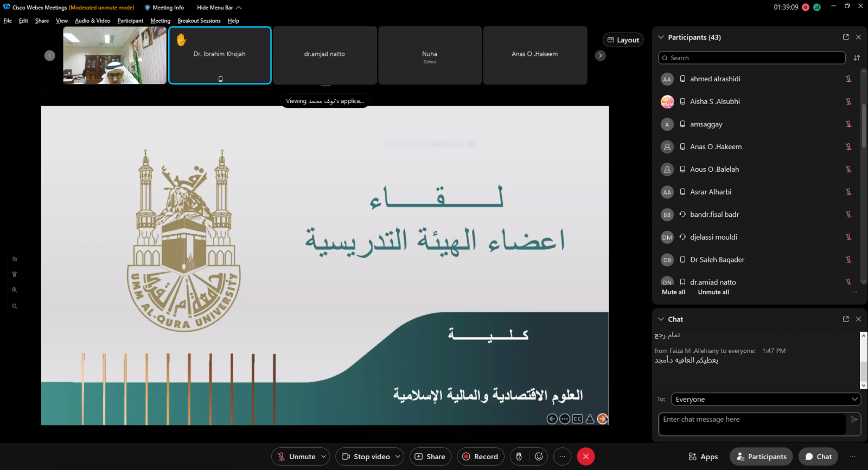The image size is (868, 470).
Task: Open the chat recipient Everyone dropdown
Action: tap(766, 400)
